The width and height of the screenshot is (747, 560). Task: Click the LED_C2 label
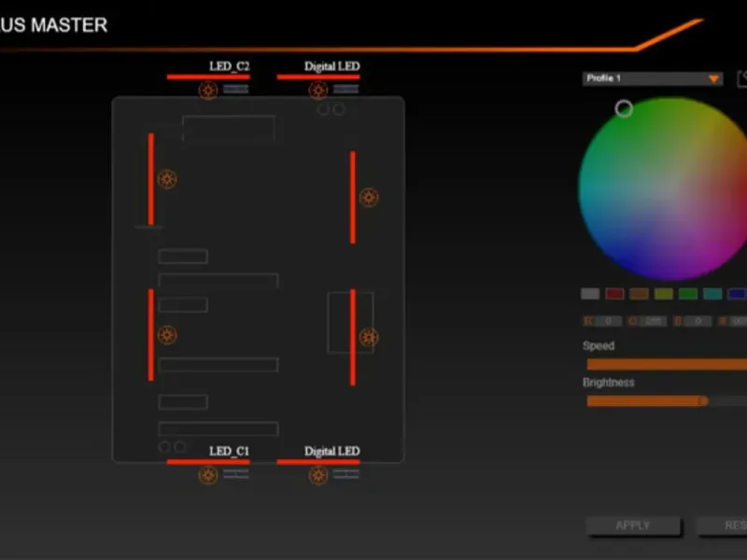point(229,66)
